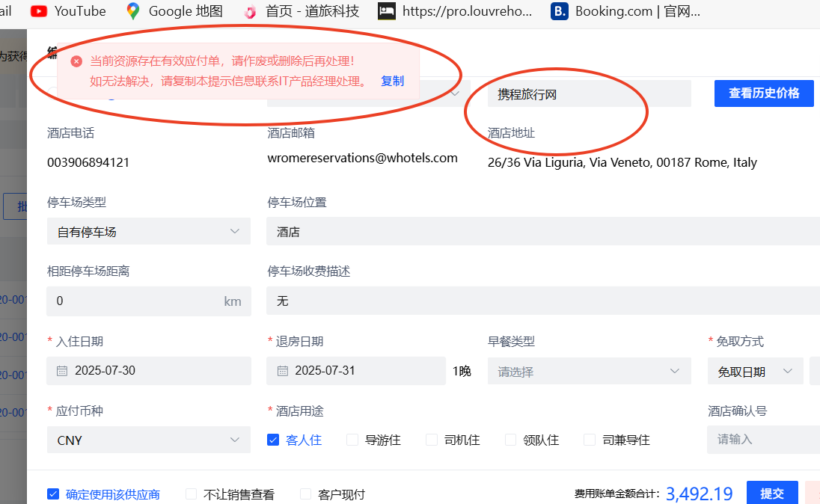
Task: Click the red error icon in alert
Action: (x=76, y=61)
